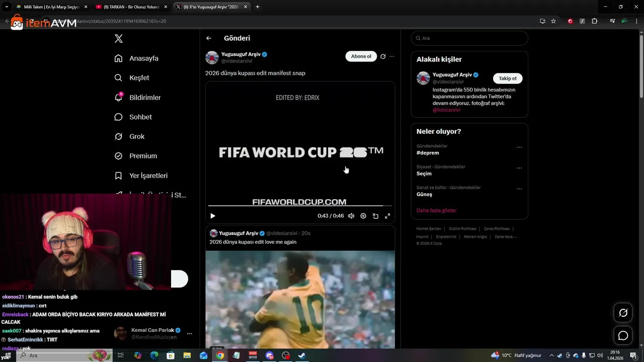Open Yer İşaretleri bookmarks
Image resolution: width=644 pixels, height=362 pixels.
tap(141, 175)
